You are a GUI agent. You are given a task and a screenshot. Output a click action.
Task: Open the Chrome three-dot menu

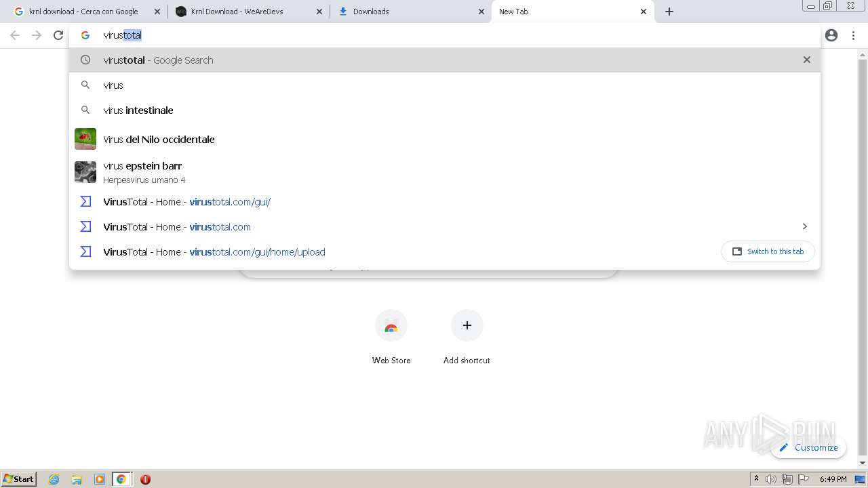[x=853, y=35]
